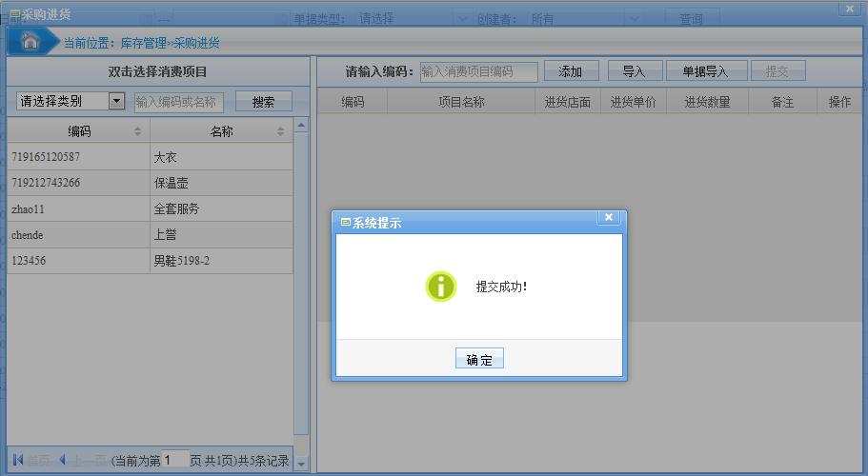Close the 系统提示 dialog with X
This screenshot has width=868, height=476.
pyautogui.click(x=609, y=218)
